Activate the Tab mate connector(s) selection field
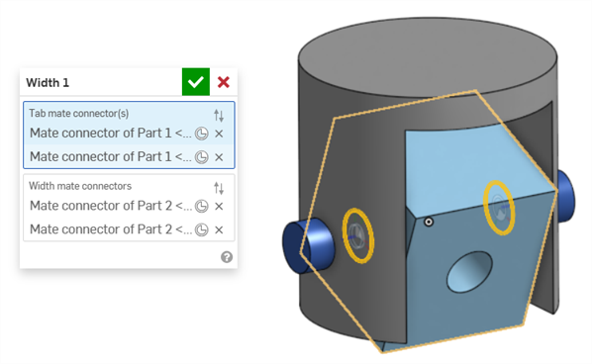Viewport: 592px width, 364px height. [129, 136]
